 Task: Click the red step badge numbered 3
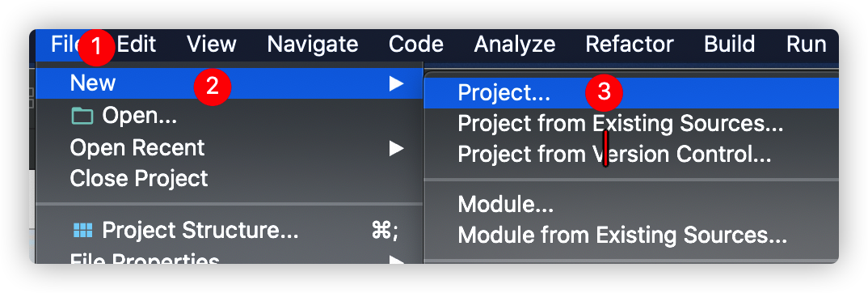[604, 91]
